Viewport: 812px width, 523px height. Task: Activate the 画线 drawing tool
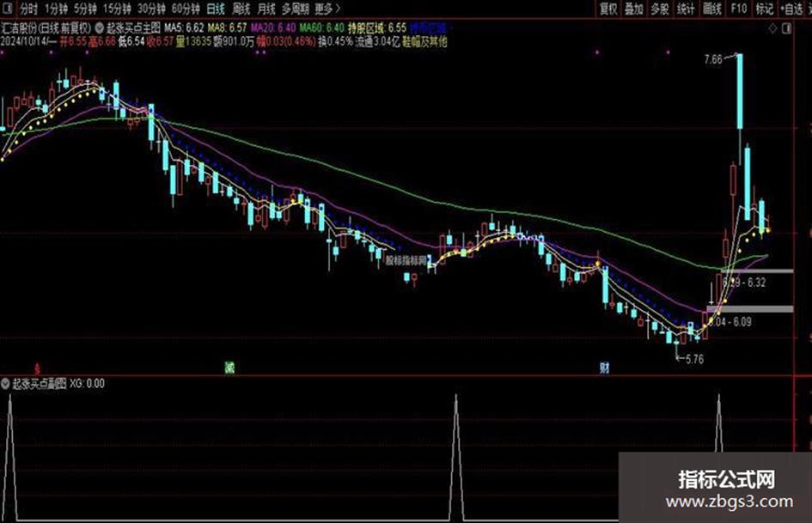(x=712, y=9)
